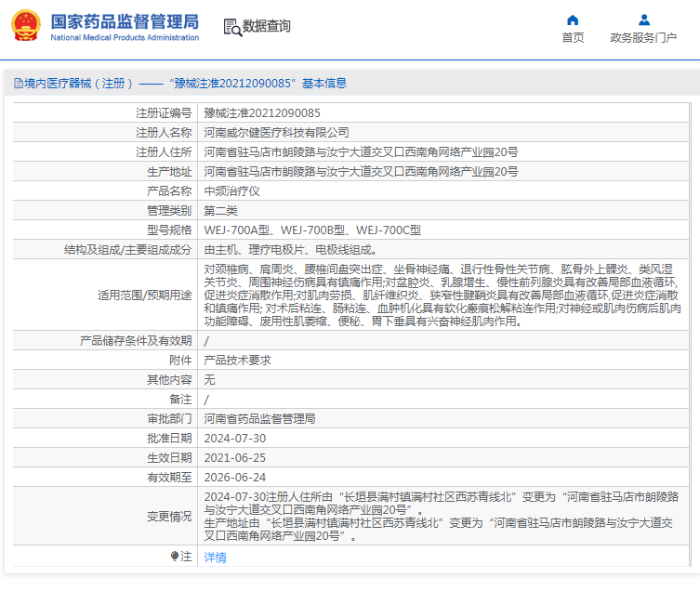
Task: Go to 首页 link
Action: tap(573, 38)
